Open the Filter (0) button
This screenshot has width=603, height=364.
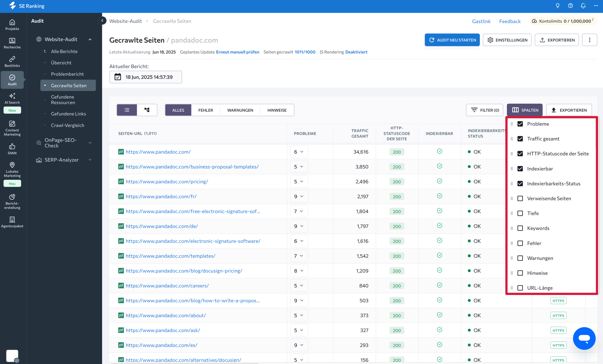(x=484, y=110)
